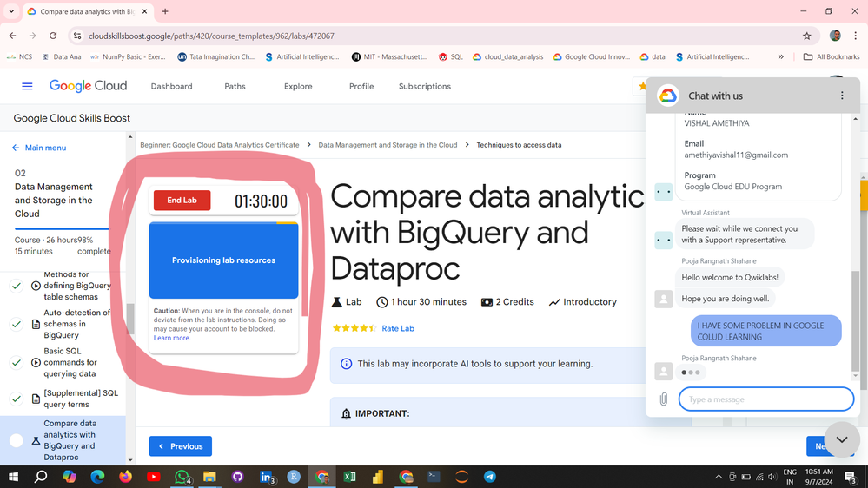Open the chat three-dot options menu
This screenshot has height=488, width=868.
click(x=842, y=96)
